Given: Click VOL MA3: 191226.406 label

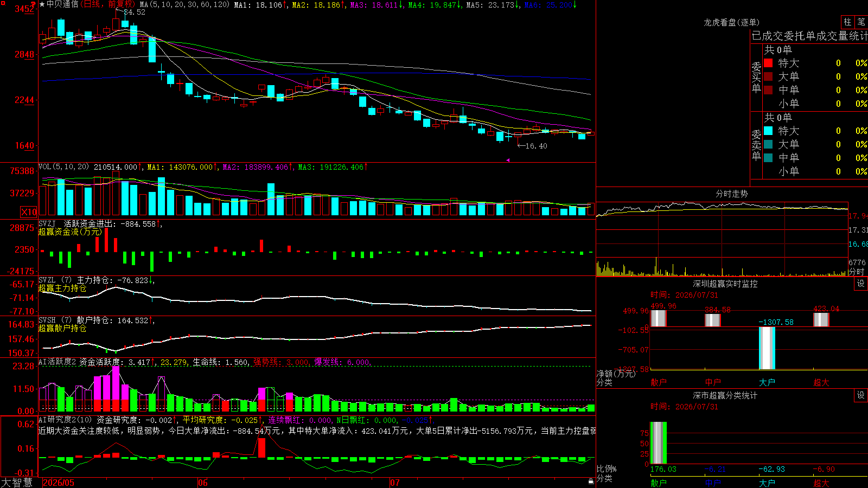Looking at the screenshot, I should [333, 167].
